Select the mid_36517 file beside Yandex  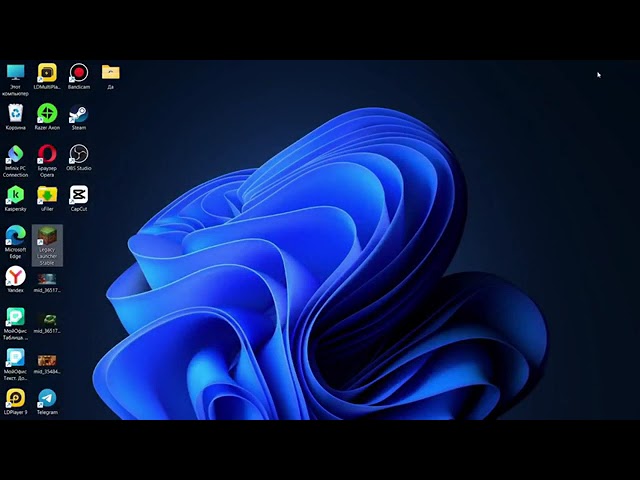point(47,283)
